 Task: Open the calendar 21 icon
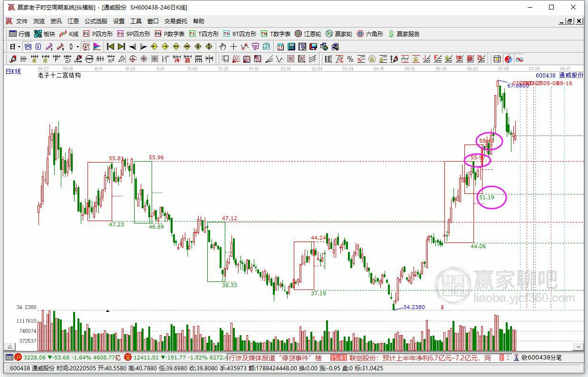click(280, 47)
